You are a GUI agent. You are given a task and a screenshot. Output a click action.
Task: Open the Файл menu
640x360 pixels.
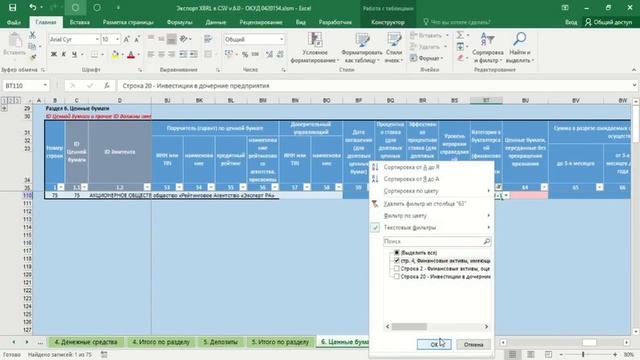[x=13, y=22]
